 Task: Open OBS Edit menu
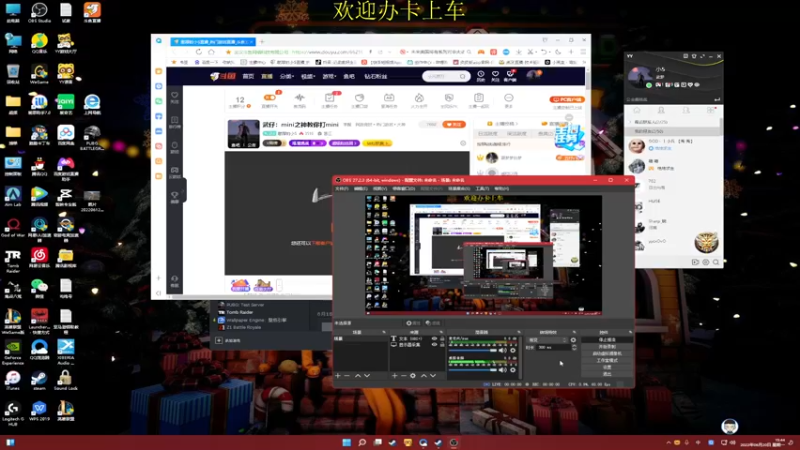click(x=361, y=189)
